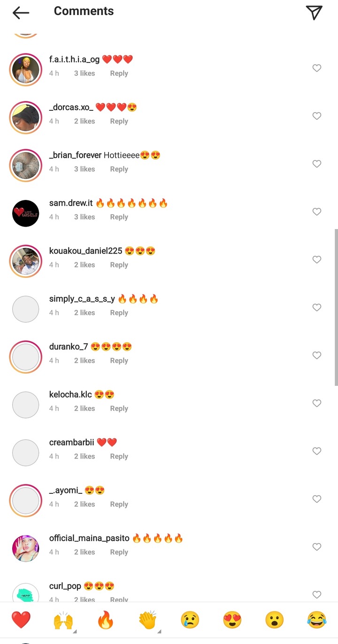This screenshot has width=338, height=644.
Task: Reply to kouakou_daniel225's comment
Action: click(x=119, y=265)
